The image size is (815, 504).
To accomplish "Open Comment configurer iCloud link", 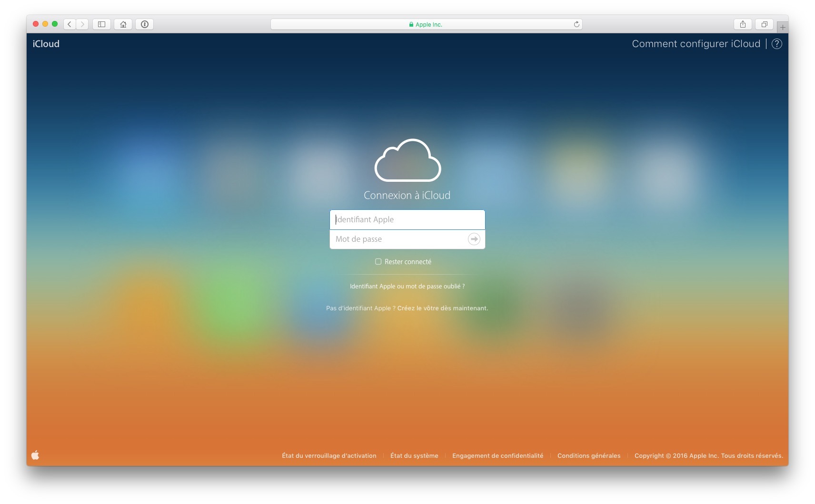I will (696, 44).
